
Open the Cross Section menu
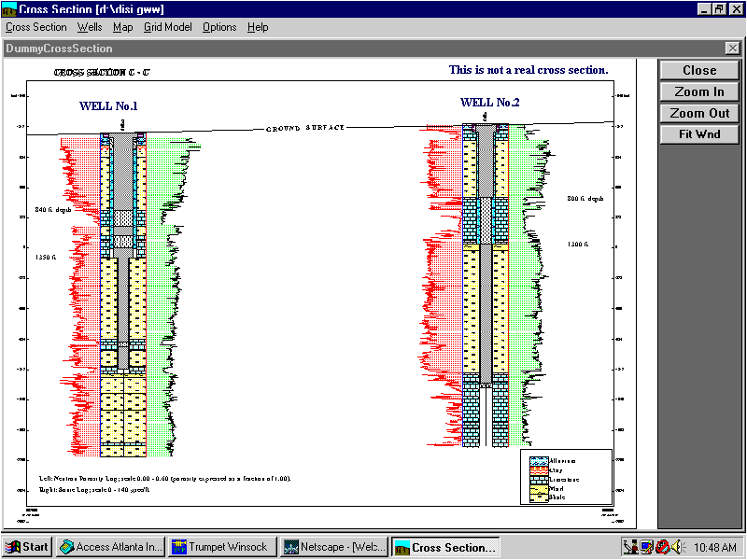[x=36, y=27]
